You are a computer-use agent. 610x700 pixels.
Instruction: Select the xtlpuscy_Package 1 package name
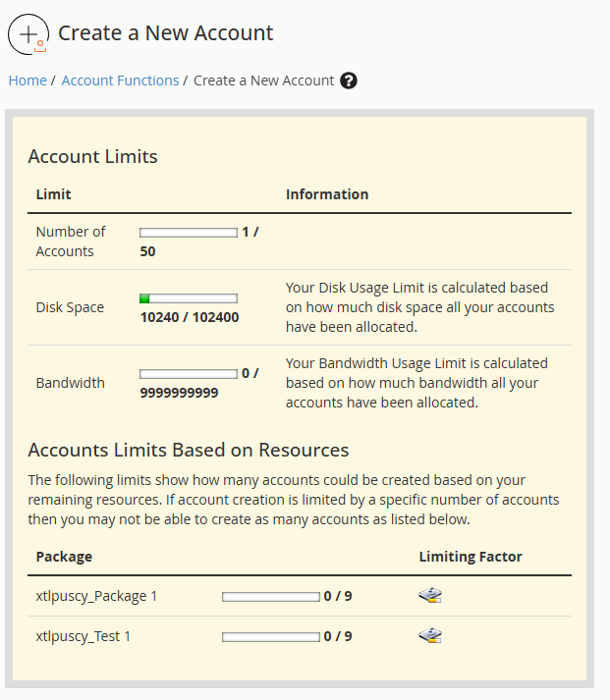96,596
